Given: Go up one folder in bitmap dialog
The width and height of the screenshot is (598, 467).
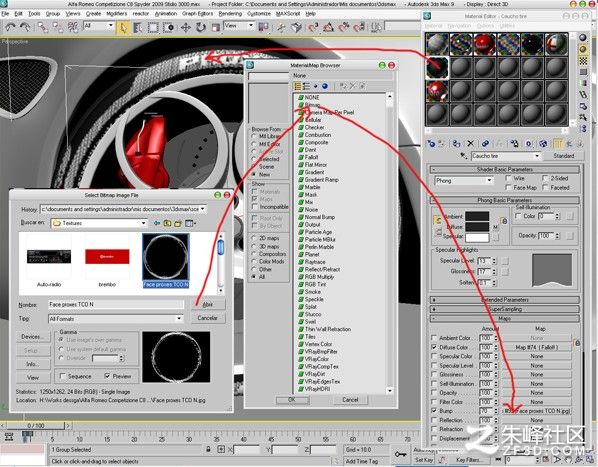Looking at the screenshot, I should pyautogui.click(x=167, y=223).
